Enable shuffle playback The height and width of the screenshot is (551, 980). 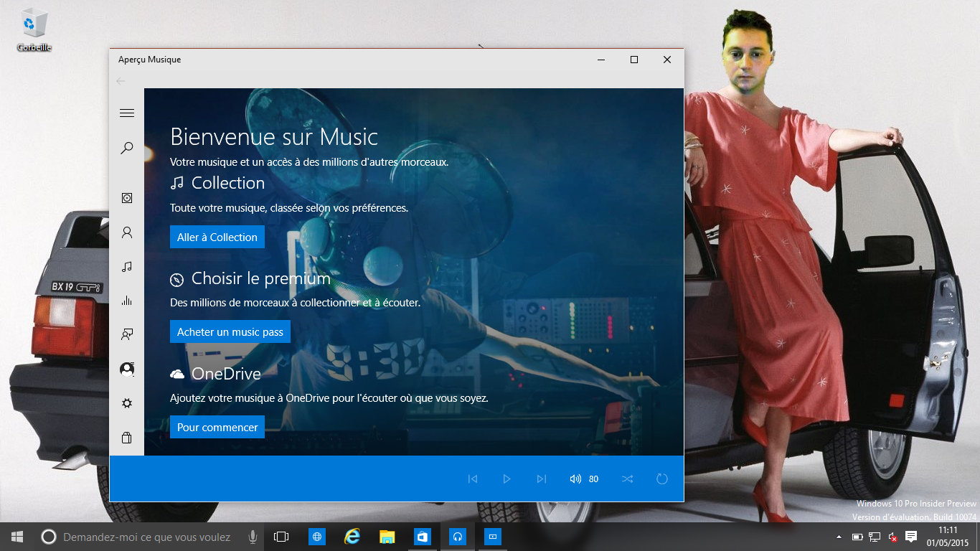tap(627, 479)
